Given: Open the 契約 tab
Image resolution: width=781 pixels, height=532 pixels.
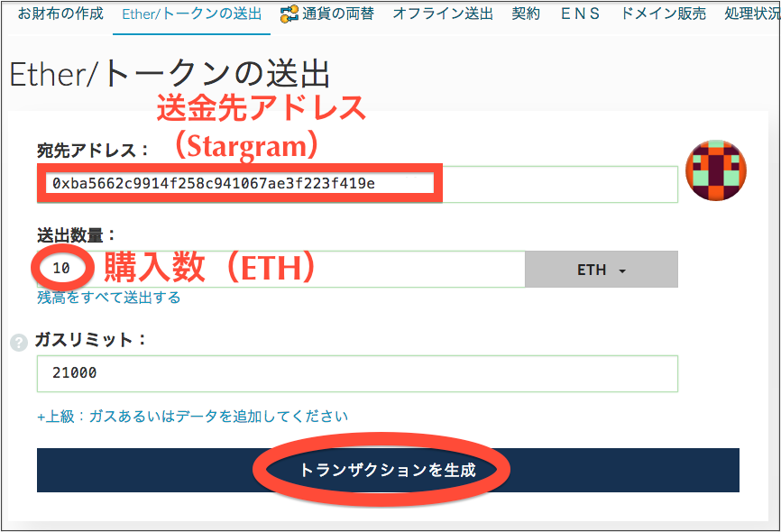Looking at the screenshot, I should pyautogui.click(x=526, y=14).
